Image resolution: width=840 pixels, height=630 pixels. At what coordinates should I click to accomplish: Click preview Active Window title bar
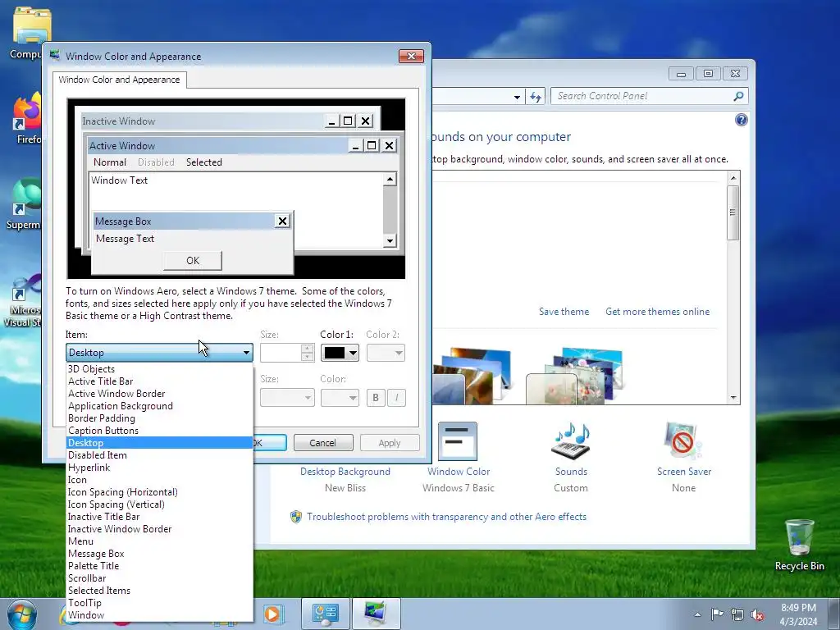pyautogui.click(x=218, y=146)
